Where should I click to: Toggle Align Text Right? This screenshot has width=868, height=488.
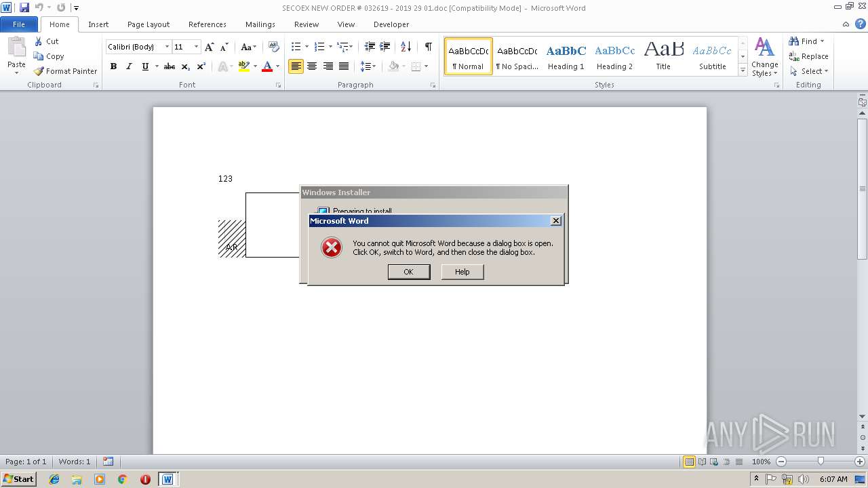tap(328, 66)
